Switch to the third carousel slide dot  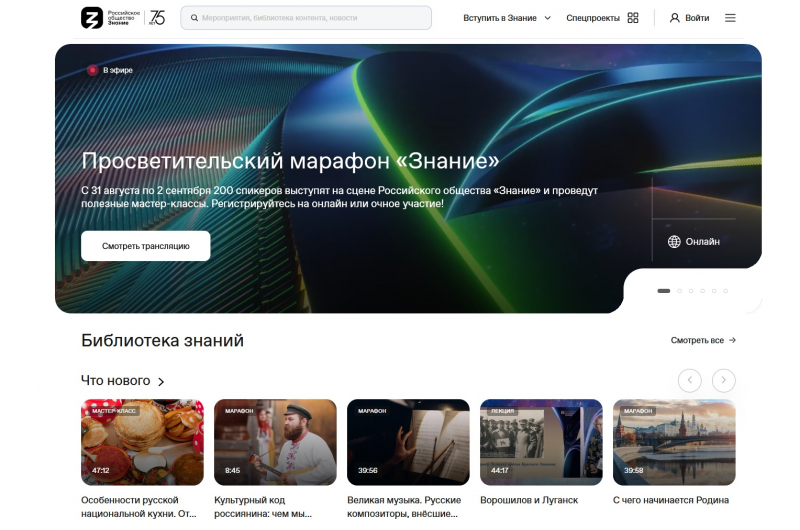pyautogui.click(x=691, y=291)
